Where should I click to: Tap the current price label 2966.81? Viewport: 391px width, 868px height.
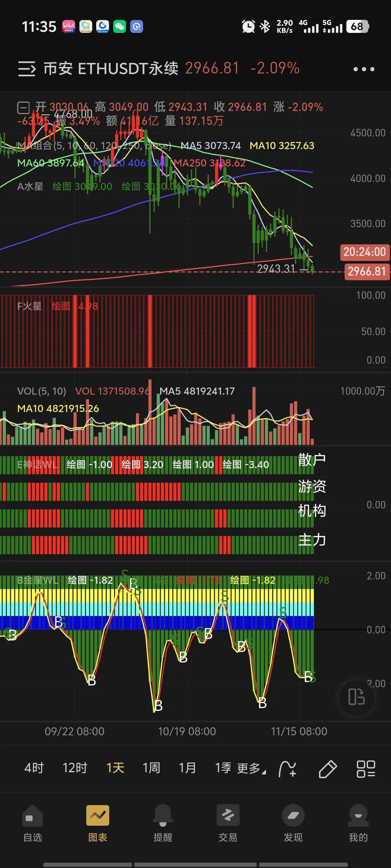367,271
